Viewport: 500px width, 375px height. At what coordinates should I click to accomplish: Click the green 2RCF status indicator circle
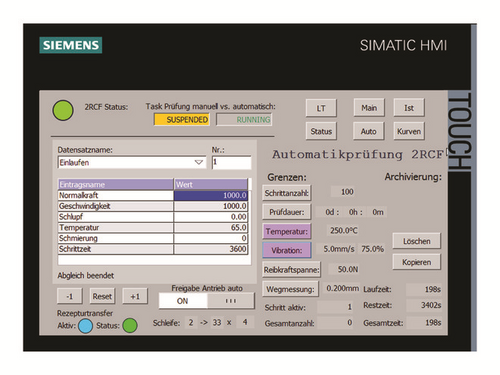click(63, 110)
